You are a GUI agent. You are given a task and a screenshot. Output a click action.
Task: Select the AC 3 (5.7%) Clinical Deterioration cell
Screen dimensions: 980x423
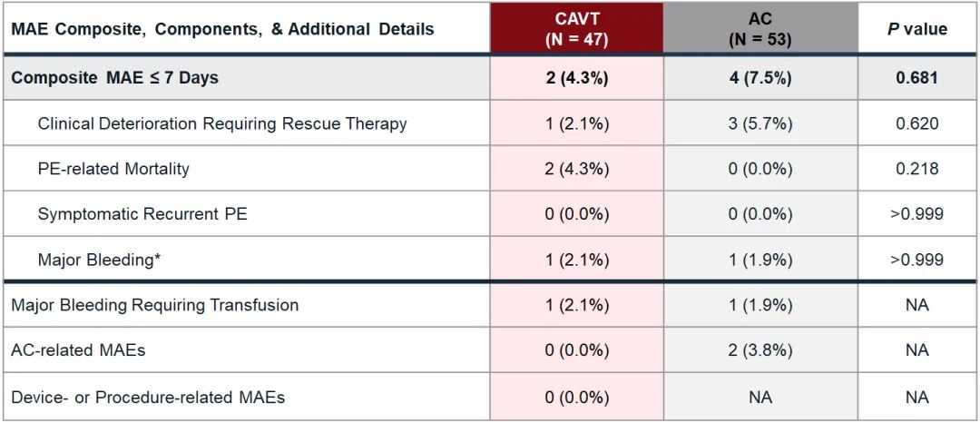point(759,123)
